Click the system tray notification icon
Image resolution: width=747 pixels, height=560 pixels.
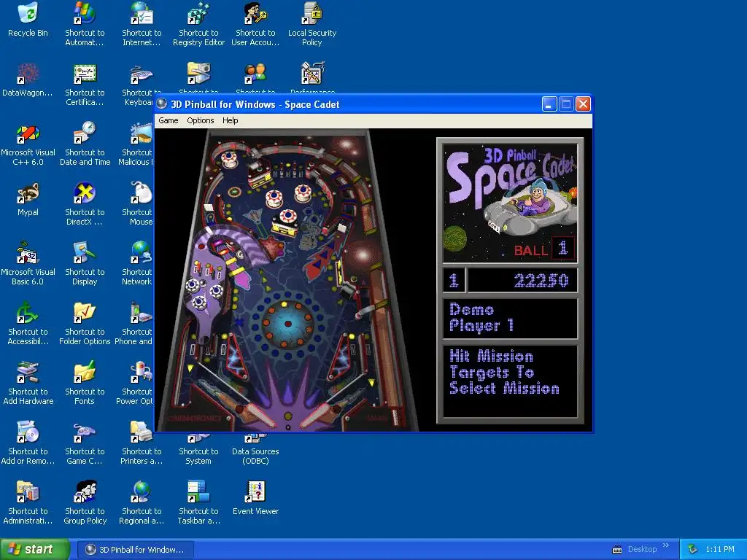692,550
